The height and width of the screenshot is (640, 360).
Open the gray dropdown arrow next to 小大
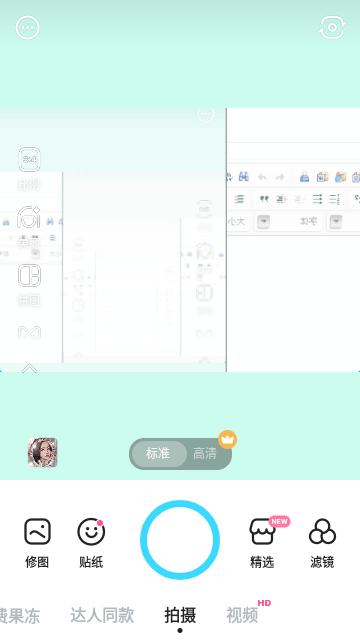(263, 222)
